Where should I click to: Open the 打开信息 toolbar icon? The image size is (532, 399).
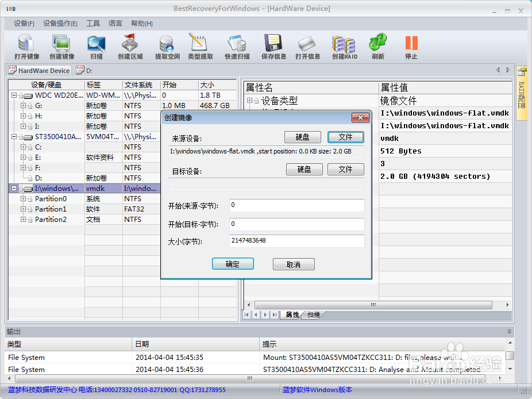point(307,47)
